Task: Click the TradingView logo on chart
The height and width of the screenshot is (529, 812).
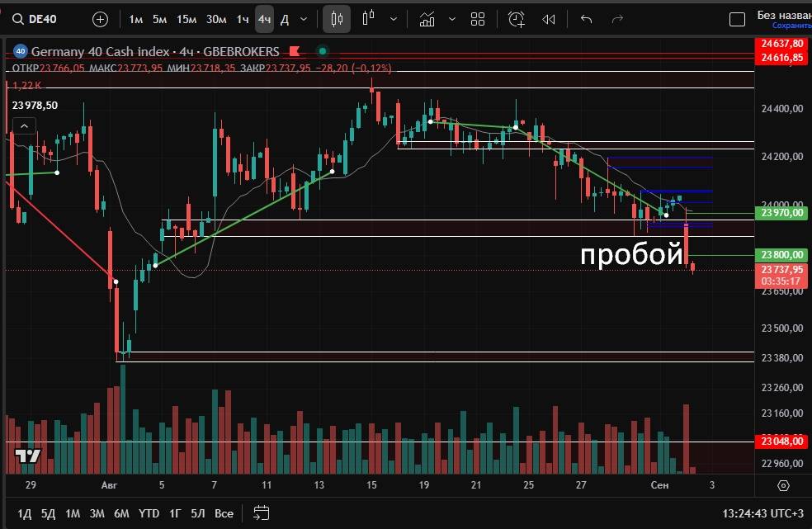Action: pyautogui.click(x=27, y=456)
